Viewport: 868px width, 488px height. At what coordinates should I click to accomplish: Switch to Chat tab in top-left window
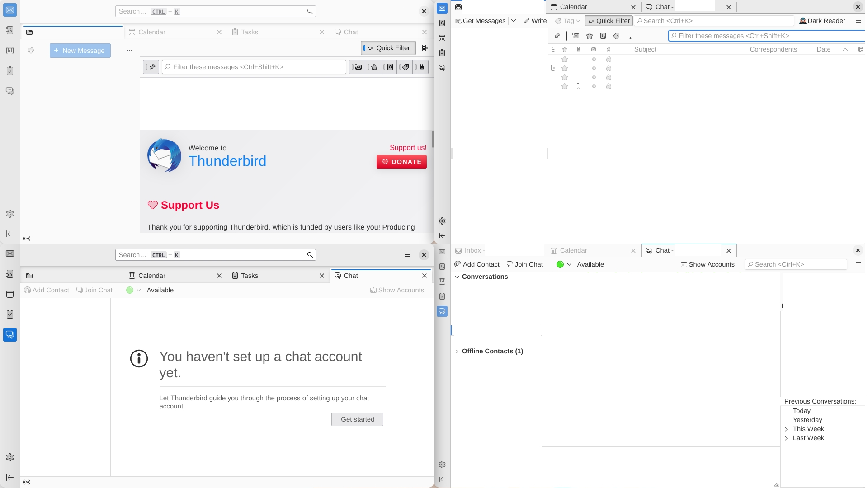click(380, 32)
